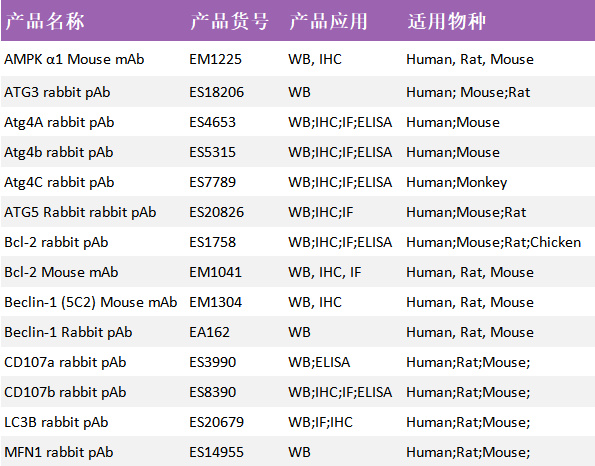The height and width of the screenshot is (466, 595).
Task: Select the AMPK α1 Mouse mAb product name
Action: 74,59
